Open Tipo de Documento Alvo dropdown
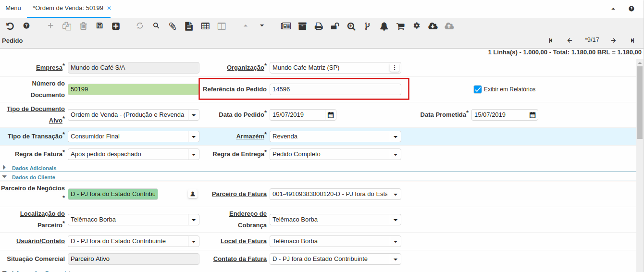Viewport: 644px width, 272px height. click(x=194, y=115)
